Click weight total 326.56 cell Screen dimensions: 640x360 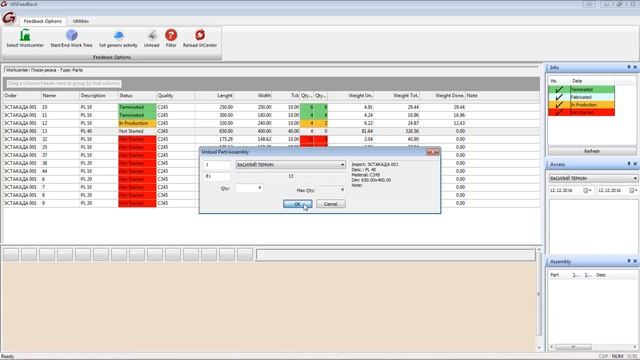[397, 131]
